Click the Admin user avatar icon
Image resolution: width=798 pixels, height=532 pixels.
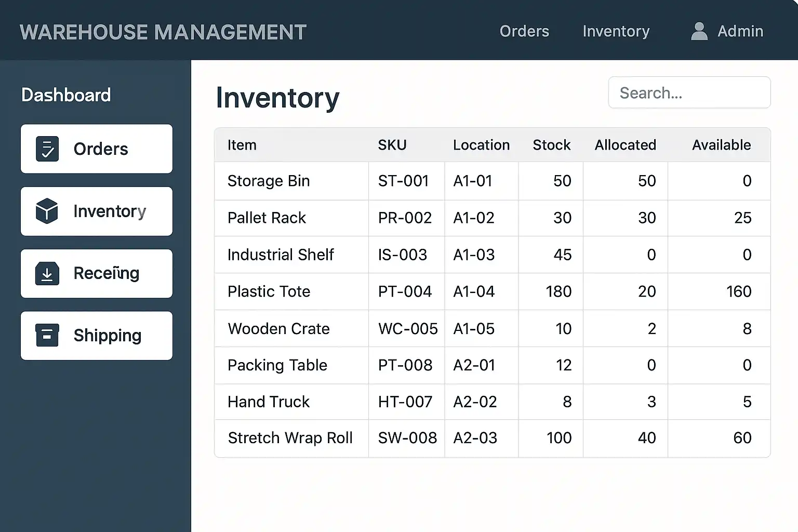(699, 31)
